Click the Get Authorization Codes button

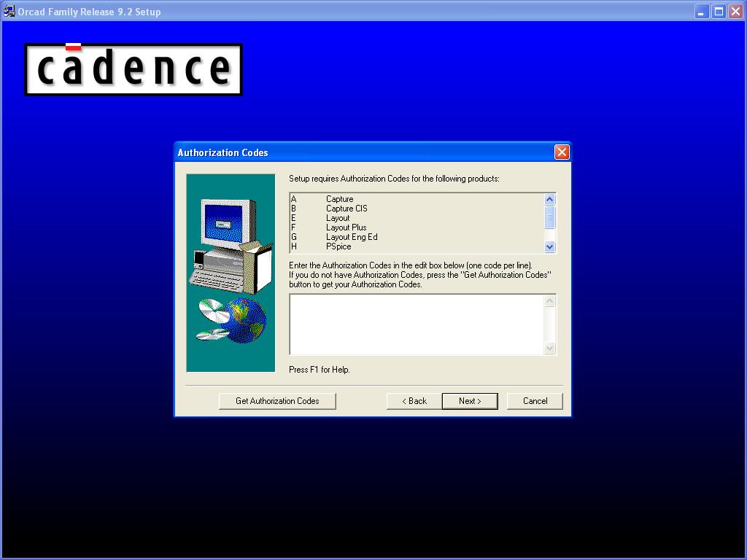277,401
